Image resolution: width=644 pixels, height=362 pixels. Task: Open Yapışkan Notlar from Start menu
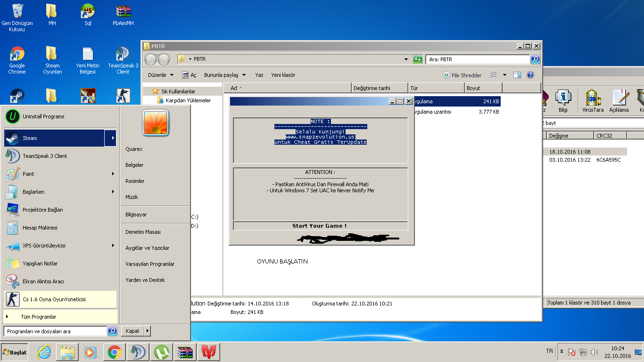60,263
